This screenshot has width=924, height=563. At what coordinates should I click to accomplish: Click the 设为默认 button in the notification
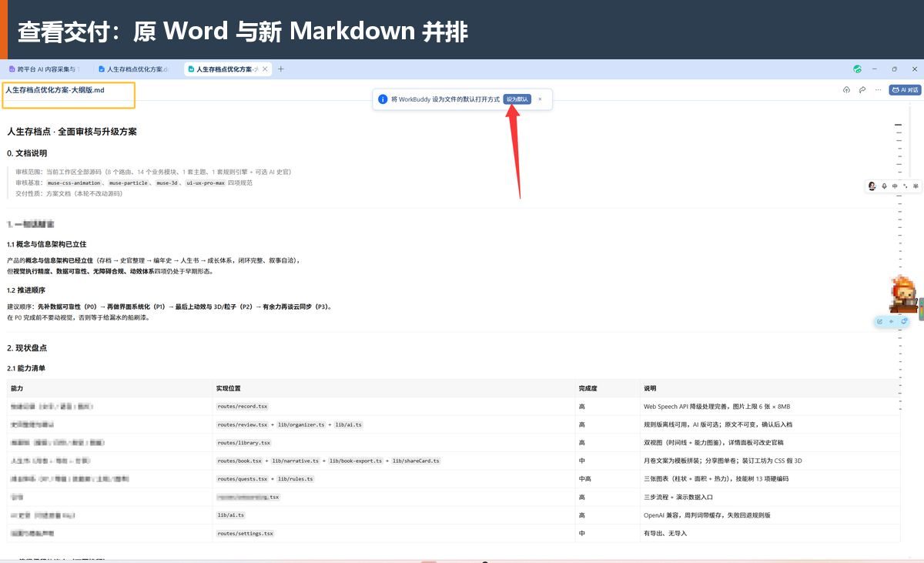tap(517, 99)
